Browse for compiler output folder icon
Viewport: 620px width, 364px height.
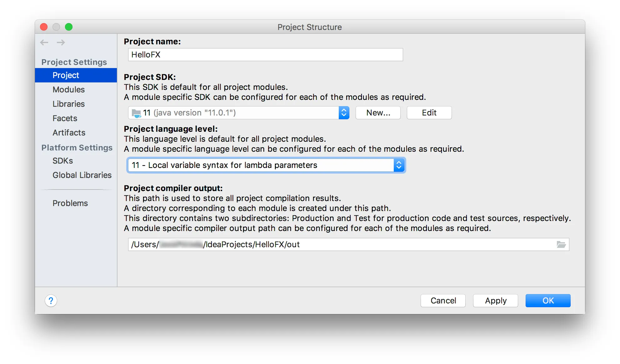pyautogui.click(x=561, y=244)
